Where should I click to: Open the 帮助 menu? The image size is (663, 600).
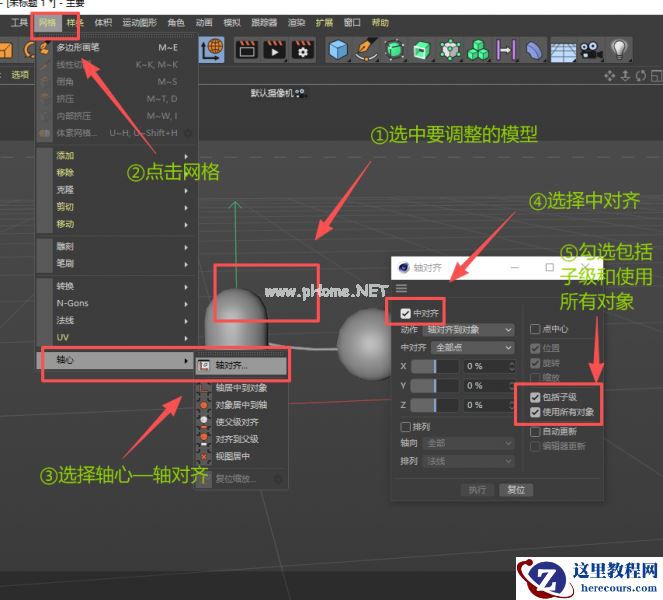(x=380, y=22)
